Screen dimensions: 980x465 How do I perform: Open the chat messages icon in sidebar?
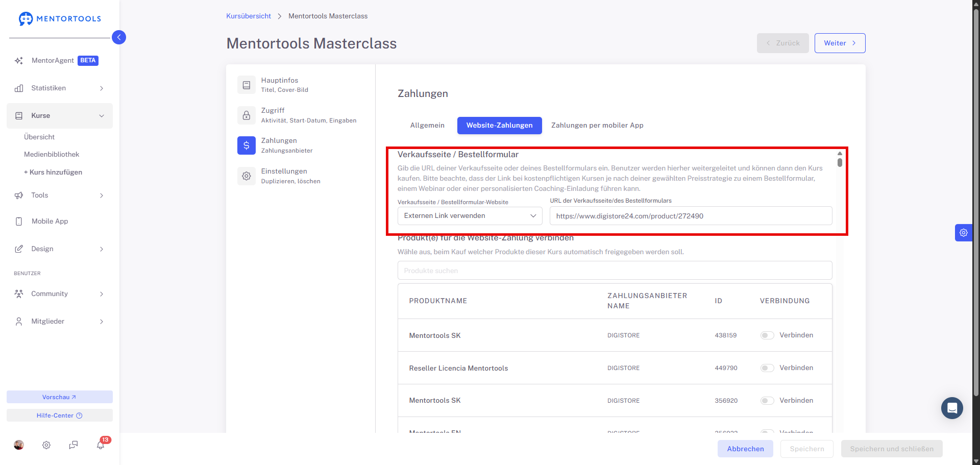73,445
